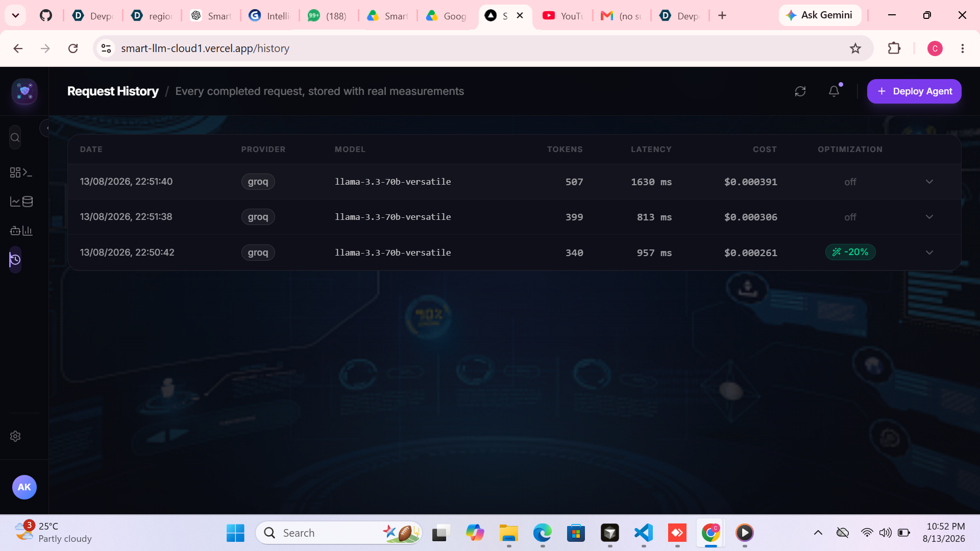Switch to the YouTube tab
Screen dimensions: 980x551
[x=563, y=16]
